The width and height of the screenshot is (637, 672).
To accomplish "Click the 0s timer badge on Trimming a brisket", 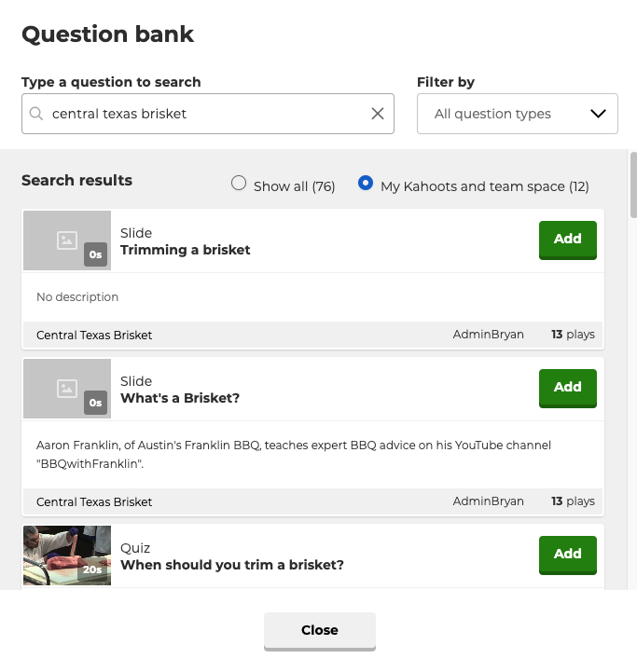I will tap(95, 254).
